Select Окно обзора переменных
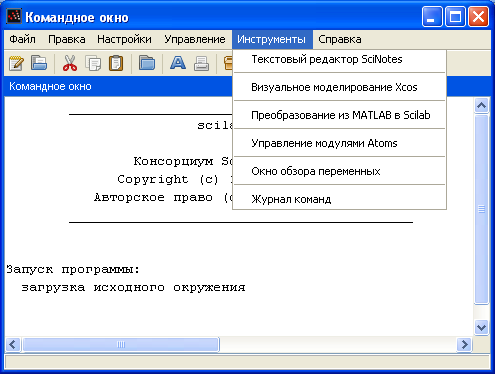495x374 pixels. (339, 171)
